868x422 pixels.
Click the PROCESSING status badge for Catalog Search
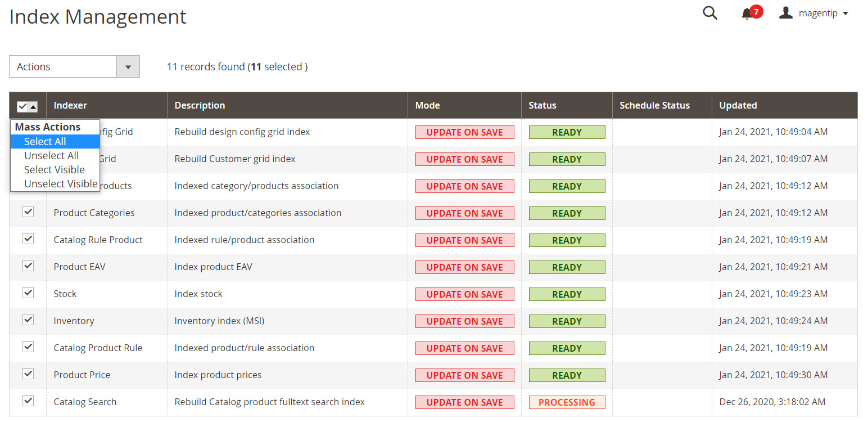(x=567, y=402)
